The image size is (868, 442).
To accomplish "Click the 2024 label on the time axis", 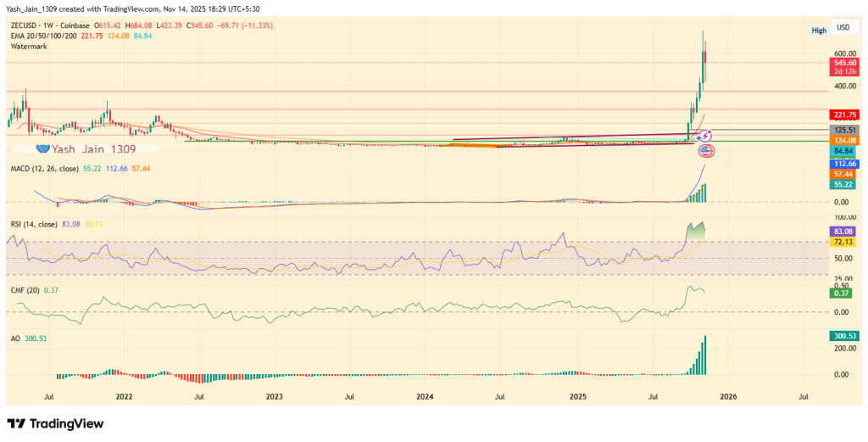I will coord(425,395).
